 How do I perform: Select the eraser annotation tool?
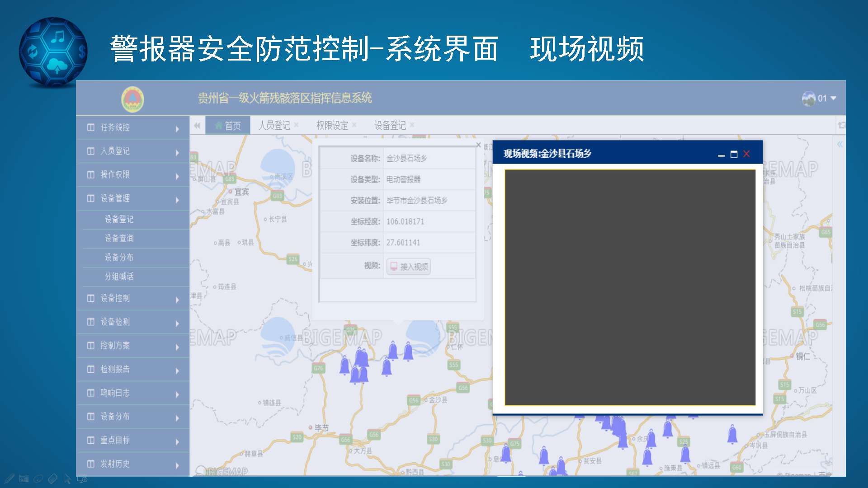tap(52, 478)
